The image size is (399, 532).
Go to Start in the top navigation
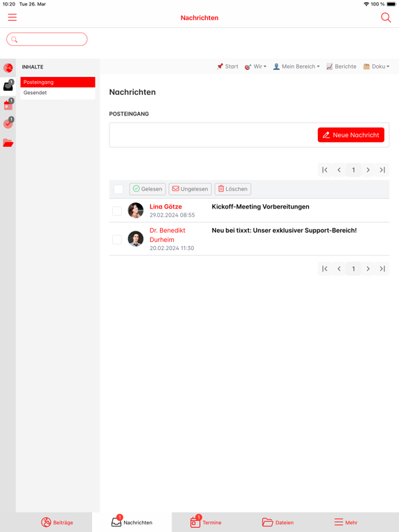coord(227,66)
